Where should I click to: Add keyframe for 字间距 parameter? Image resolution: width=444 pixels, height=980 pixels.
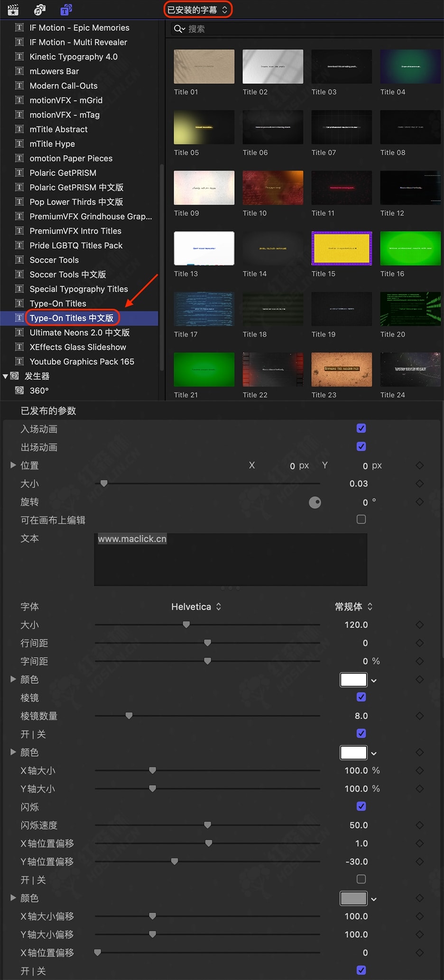pyautogui.click(x=419, y=661)
